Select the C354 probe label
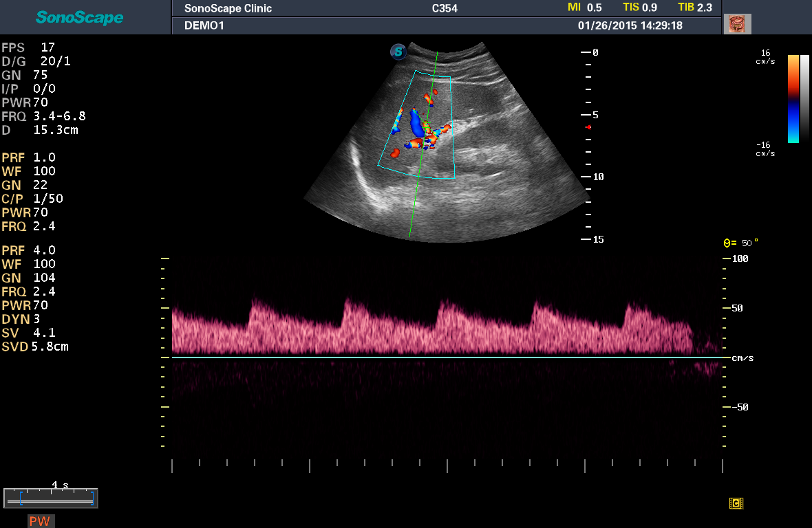Viewport: 812px width, 528px height. [x=445, y=8]
